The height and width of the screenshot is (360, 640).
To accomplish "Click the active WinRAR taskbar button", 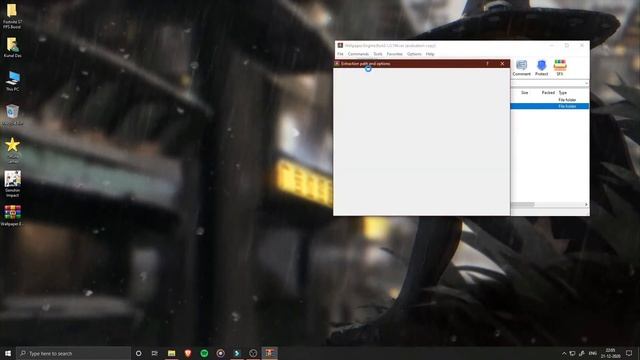I will tap(269, 353).
